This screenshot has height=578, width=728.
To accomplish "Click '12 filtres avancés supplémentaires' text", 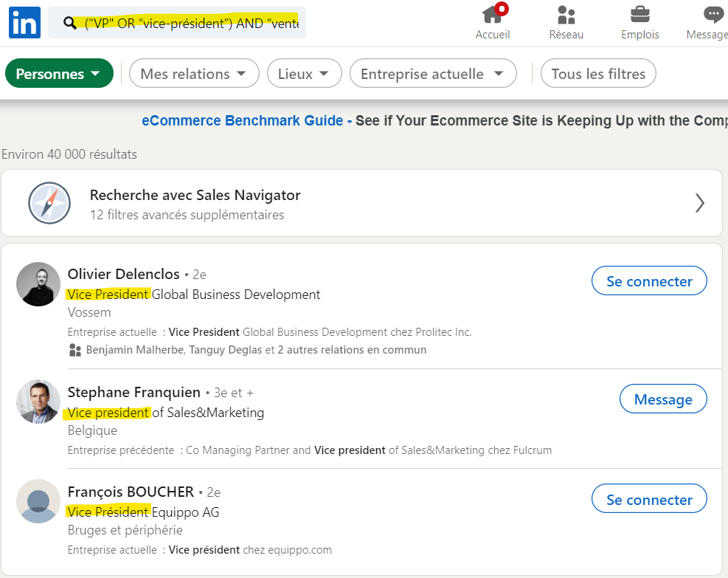I will 187,215.
